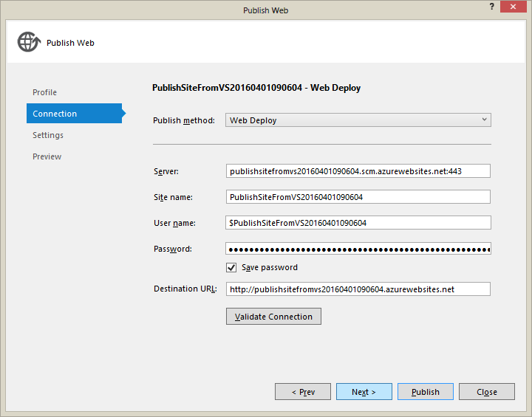Open the Preview tab
Viewport: 532px width, 417px height.
(47, 156)
